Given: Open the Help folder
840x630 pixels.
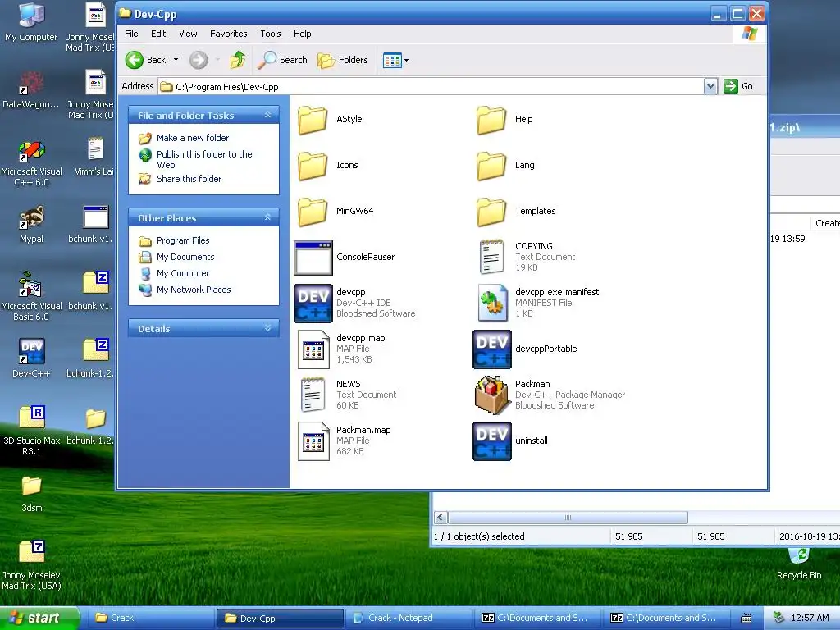Looking at the screenshot, I should pos(491,120).
